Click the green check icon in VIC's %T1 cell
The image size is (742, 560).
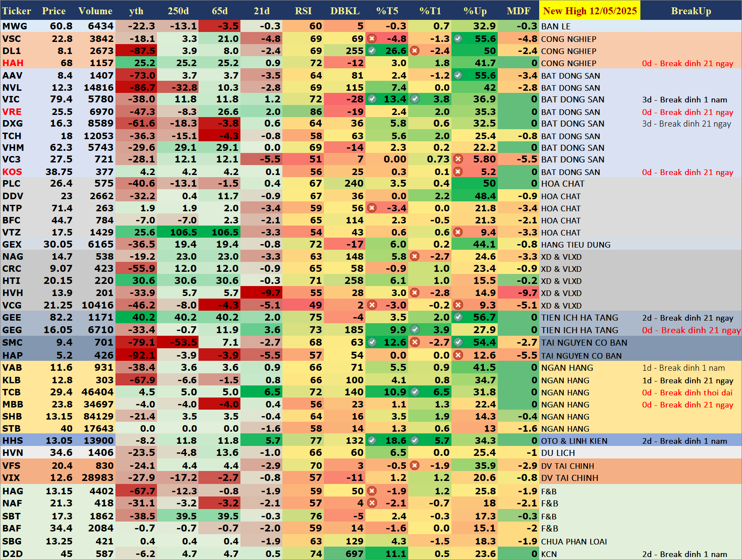tap(415, 99)
